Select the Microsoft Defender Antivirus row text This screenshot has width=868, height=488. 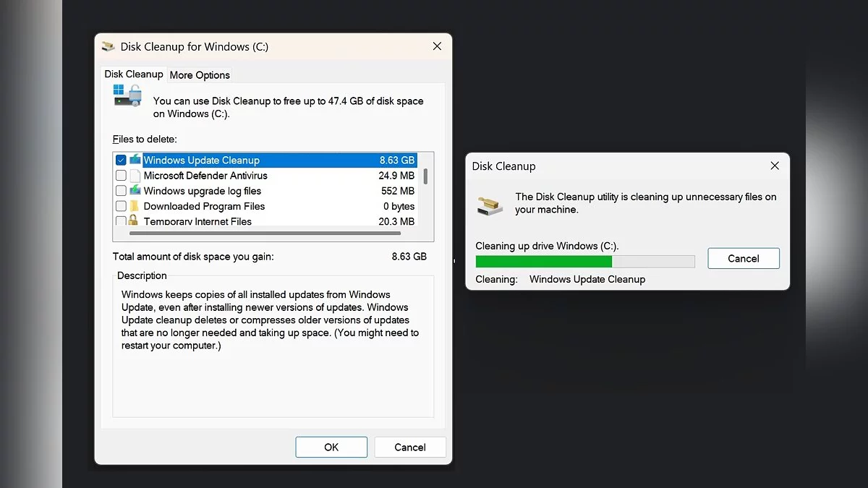point(205,176)
